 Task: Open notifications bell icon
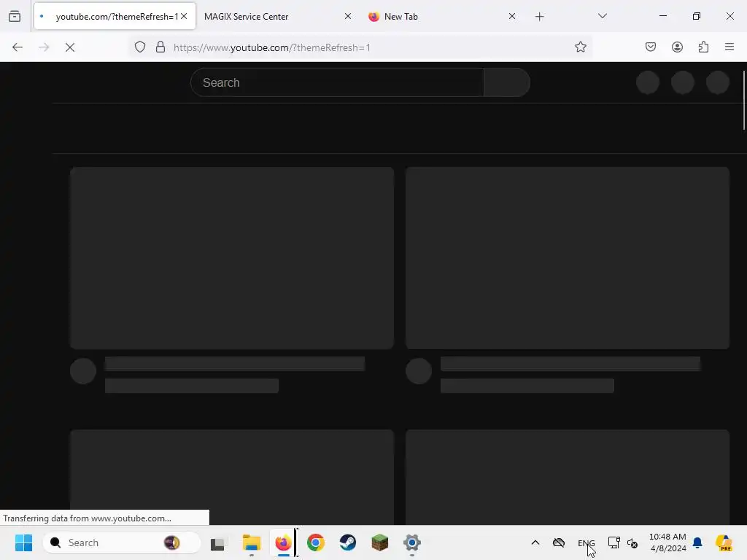(698, 542)
